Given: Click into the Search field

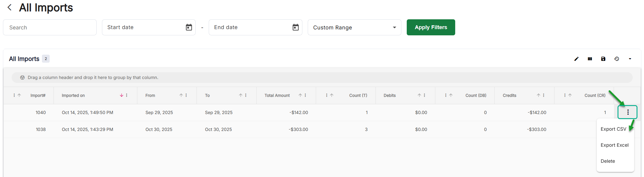Looking at the screenshot, I should 50,27.
